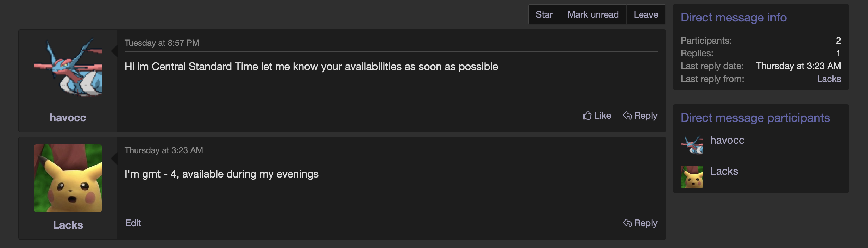Click the Reply arrow on Lacks's message
The width and height of the screenshot is (868, 248).
628,223
